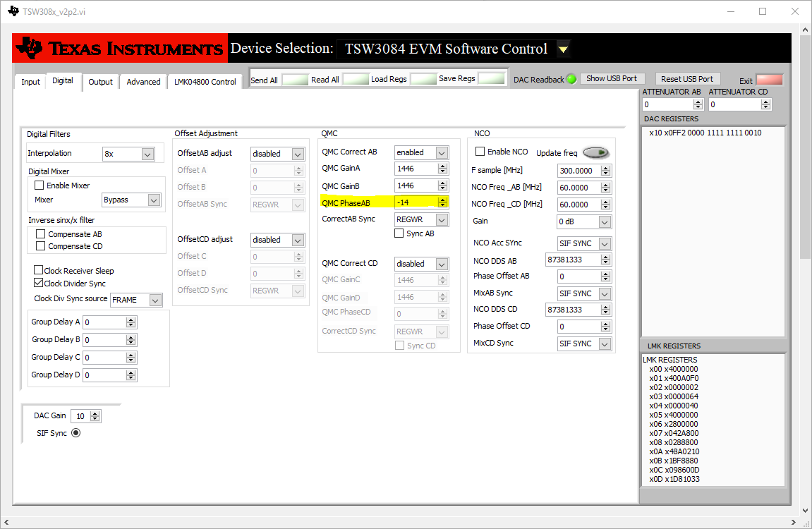The width and height of the screenshot is (812, 529).
Task: Select LMK register row x0A x48A0210
Action: tap(674, 451)
